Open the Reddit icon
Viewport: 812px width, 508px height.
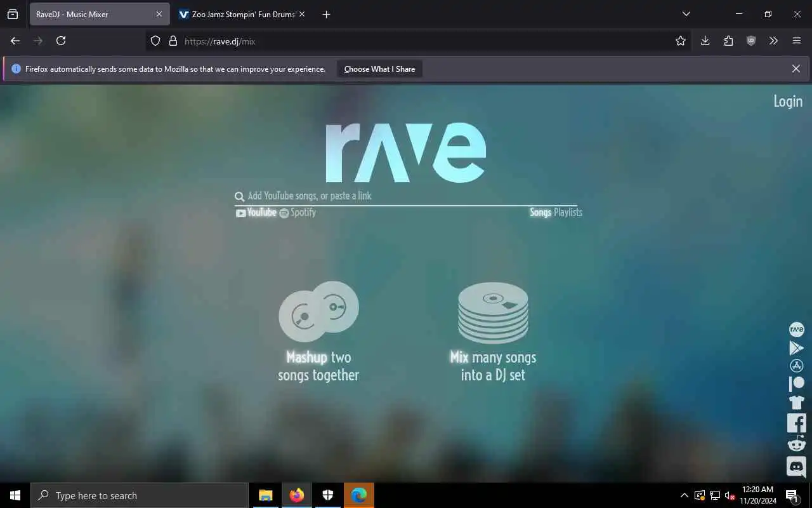796,443
